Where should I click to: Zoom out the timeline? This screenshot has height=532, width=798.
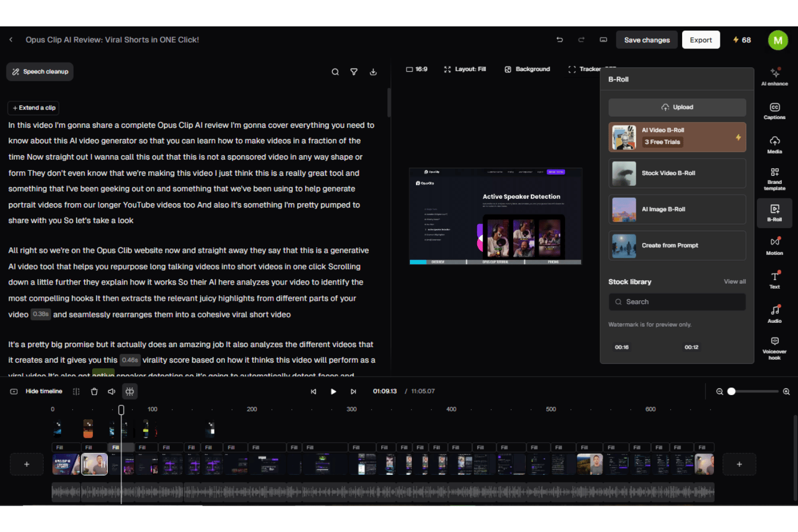pos(720,392)
